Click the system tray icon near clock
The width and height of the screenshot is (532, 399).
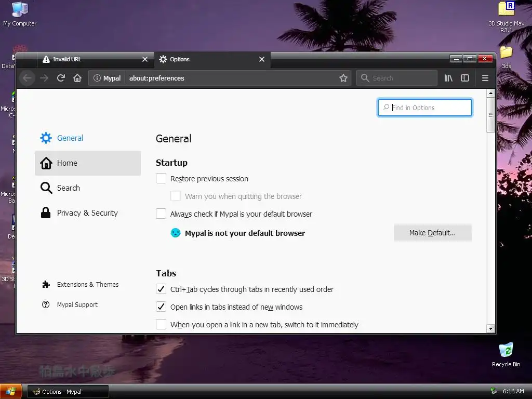click(x=494, y=391)
